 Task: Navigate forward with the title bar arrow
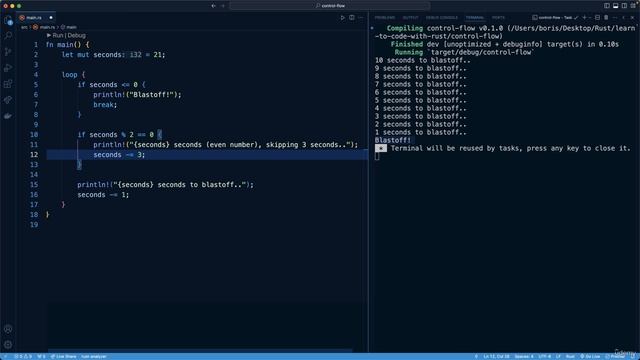pos(223,6)
